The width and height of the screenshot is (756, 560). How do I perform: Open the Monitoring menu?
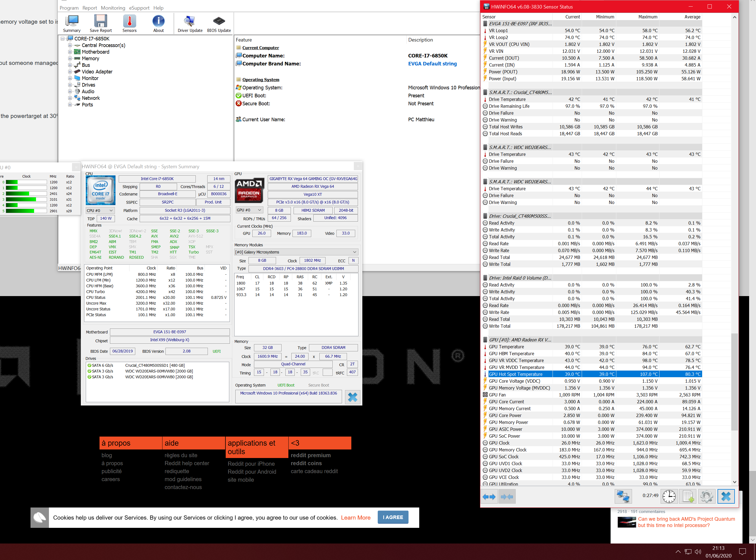(113, 8)
